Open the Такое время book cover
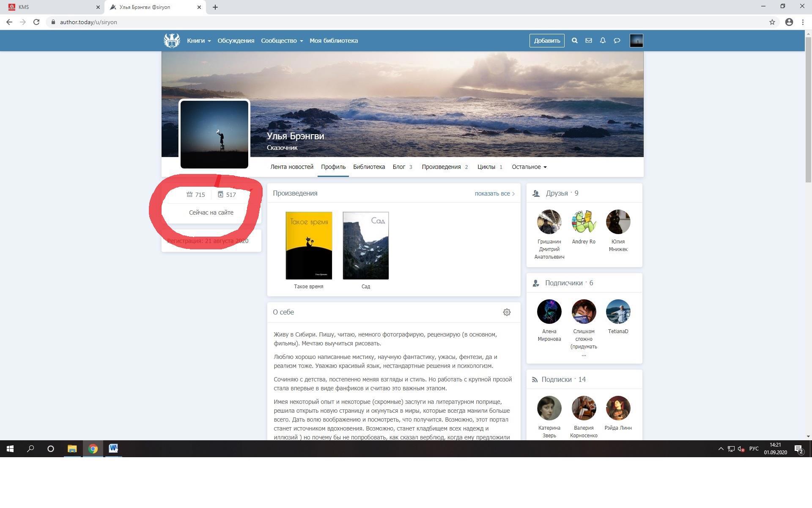 309,246
